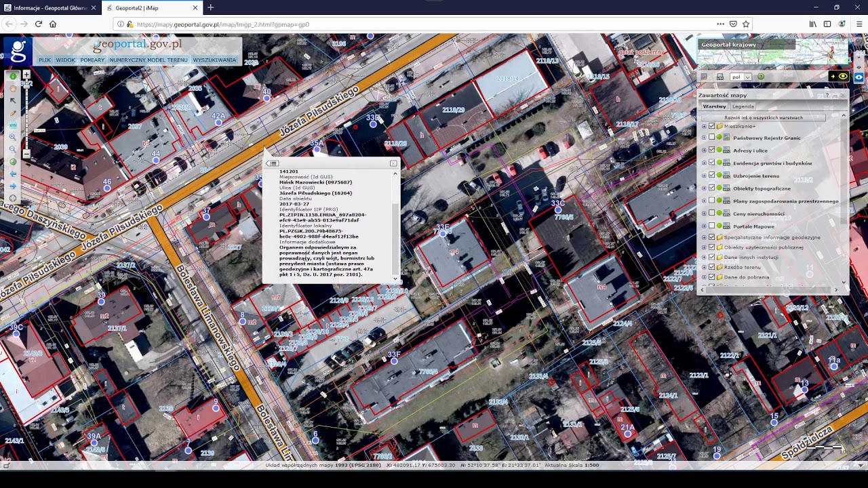This screenshot has height=488, width=868.
Task: Expand Specjalistyczne informacje geodezyjne group
Action: tap(704, 237)
